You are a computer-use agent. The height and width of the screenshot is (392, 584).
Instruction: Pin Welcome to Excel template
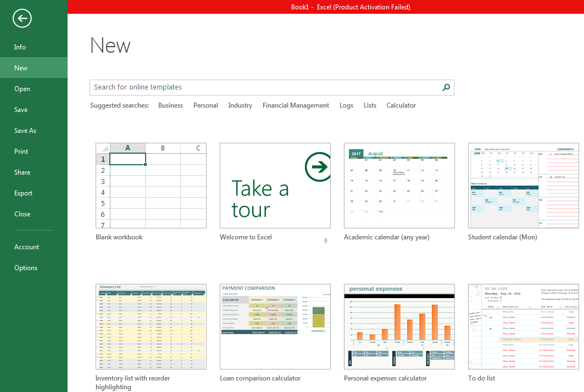click(x=326, y=241)
